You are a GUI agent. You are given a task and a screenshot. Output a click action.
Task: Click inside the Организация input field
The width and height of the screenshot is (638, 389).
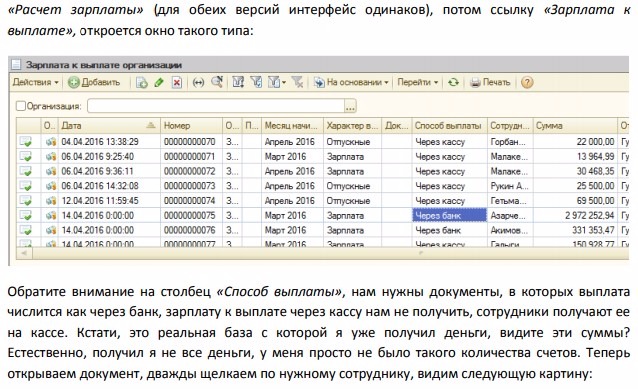click(x=216, y=106)
